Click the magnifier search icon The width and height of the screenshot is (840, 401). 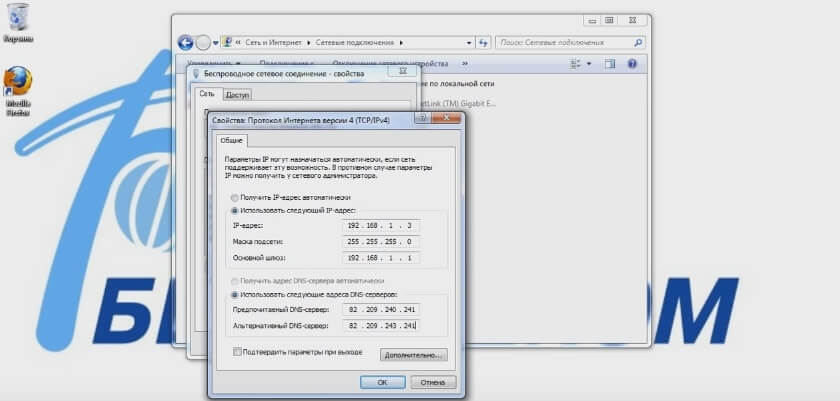(638, 42)
